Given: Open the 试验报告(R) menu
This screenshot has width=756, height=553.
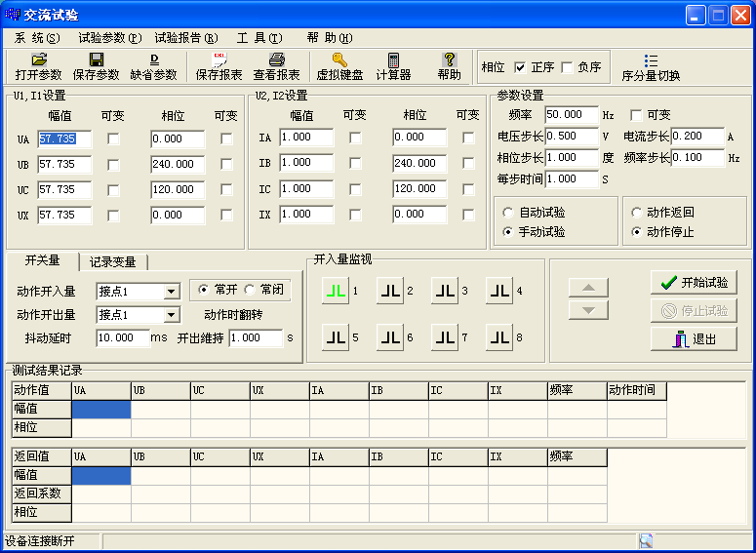Looking at the screenshot, I should [x=186, y=38].
